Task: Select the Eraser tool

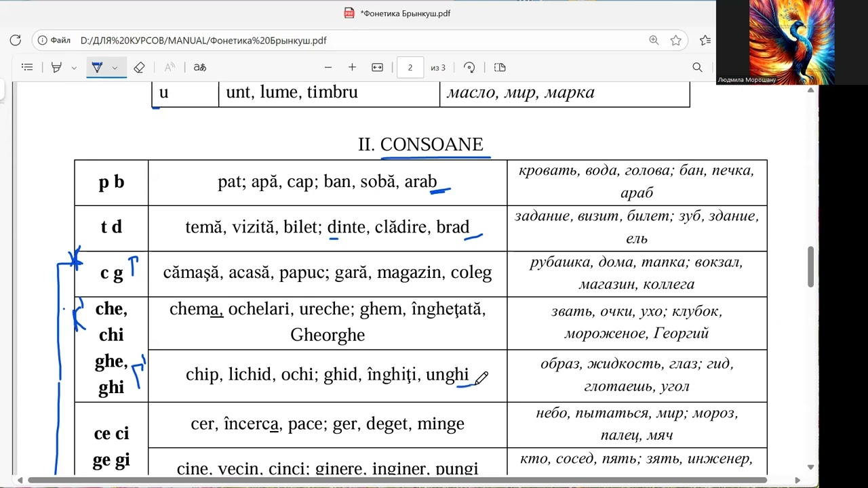Action: pyautogui.click(x=139, y=67)
